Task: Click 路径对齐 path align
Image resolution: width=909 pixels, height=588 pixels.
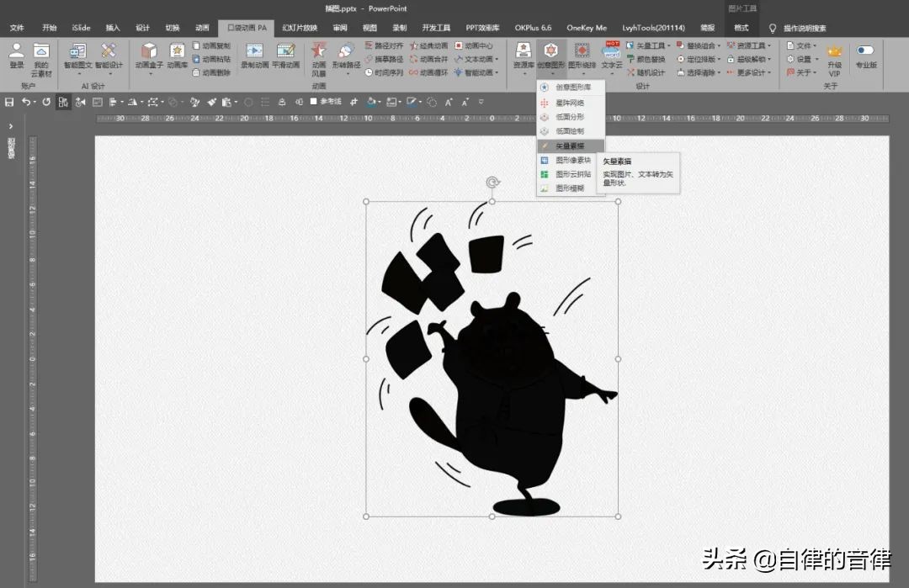Action: (x=384, y=45)
